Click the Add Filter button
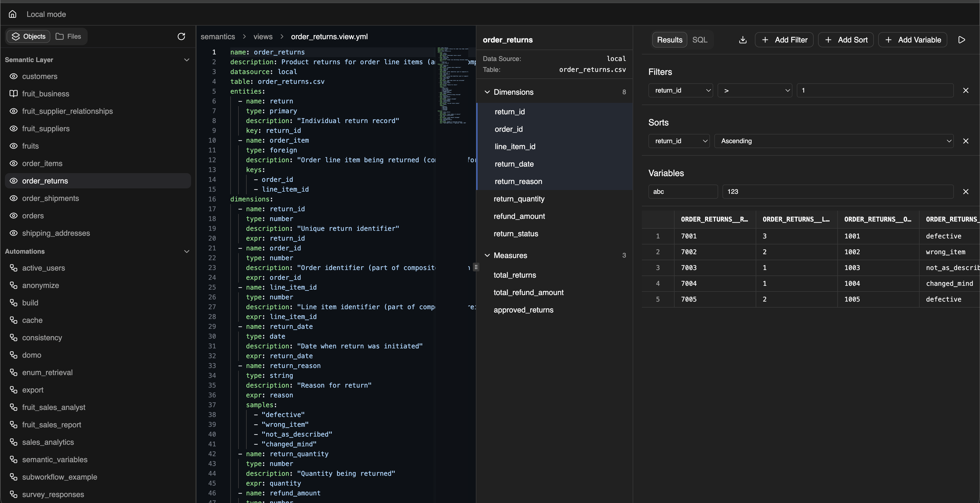The width and height of the screenshot is (980, 503). pyautogui.click(x=784, y=40)
